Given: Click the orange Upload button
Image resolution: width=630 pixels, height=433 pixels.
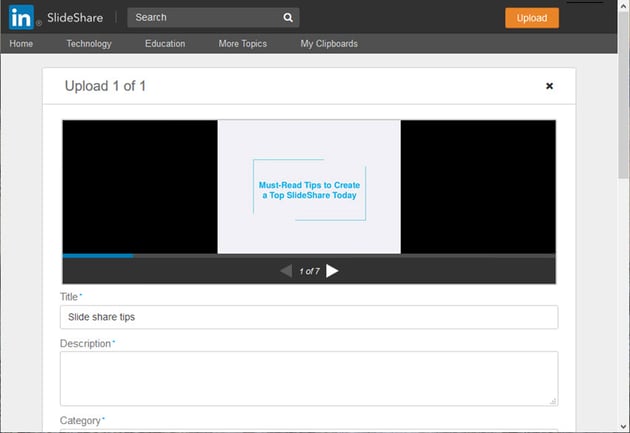Looking at the screenshot, I should click(532, 18).
